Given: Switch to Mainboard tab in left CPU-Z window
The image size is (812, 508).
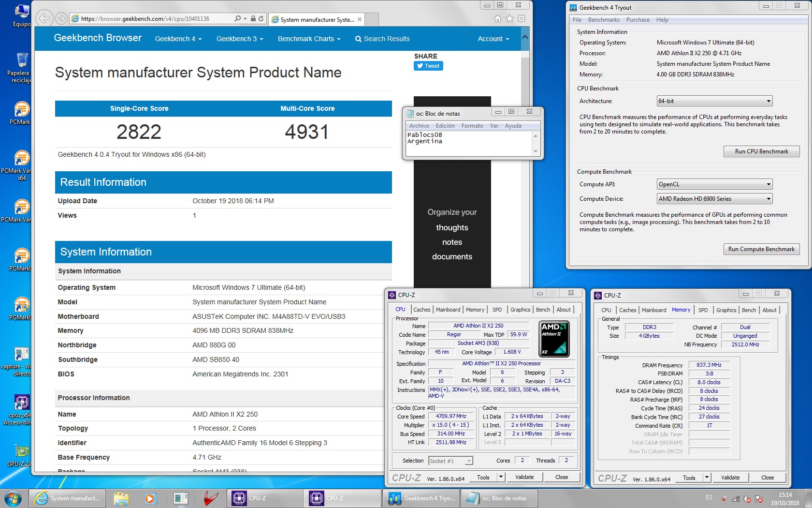Looking at the screenshot, I should (x=448, y=310).
